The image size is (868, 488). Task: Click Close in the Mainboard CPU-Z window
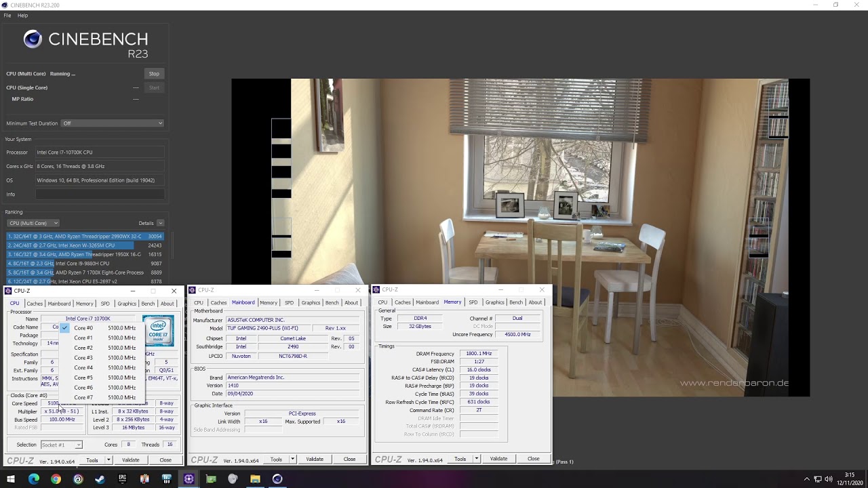pos(349,460)
